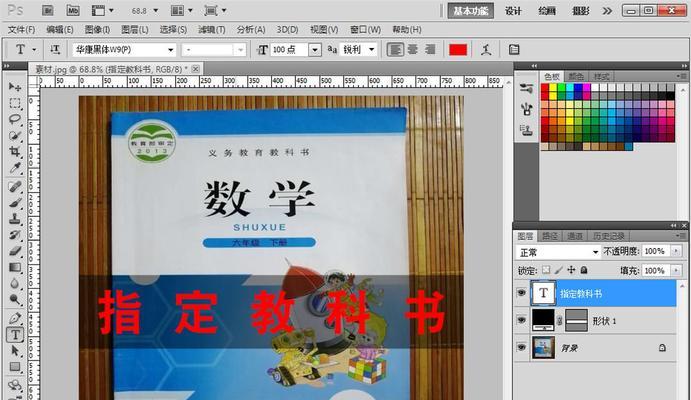The height and width of the screenshot is (400, 691).
Task: Align text right
Action: click(430, 50)
